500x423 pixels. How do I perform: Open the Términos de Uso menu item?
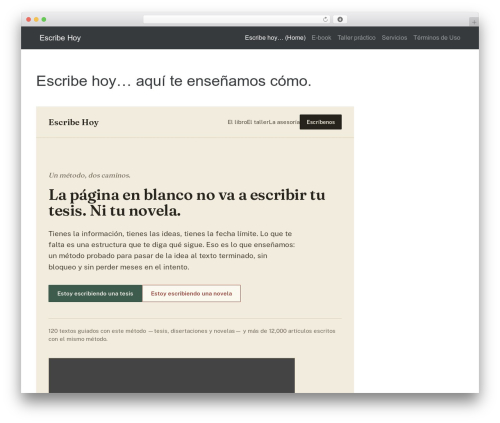437,38
